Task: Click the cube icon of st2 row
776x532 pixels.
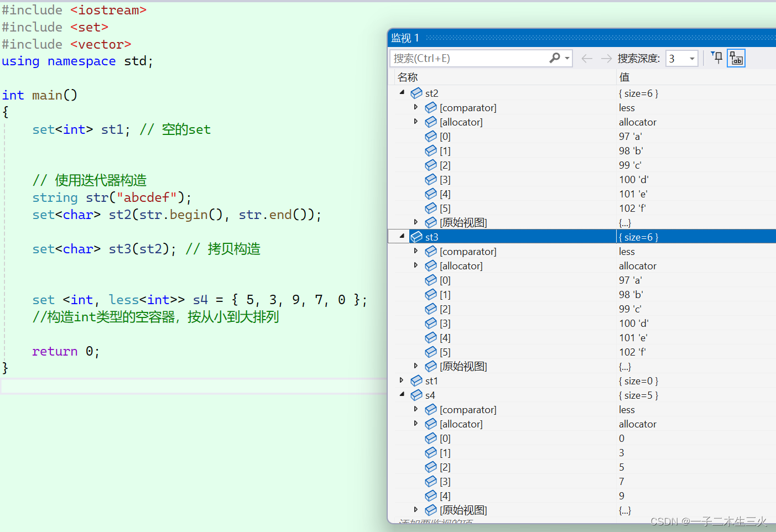Action: coord(416,93)
